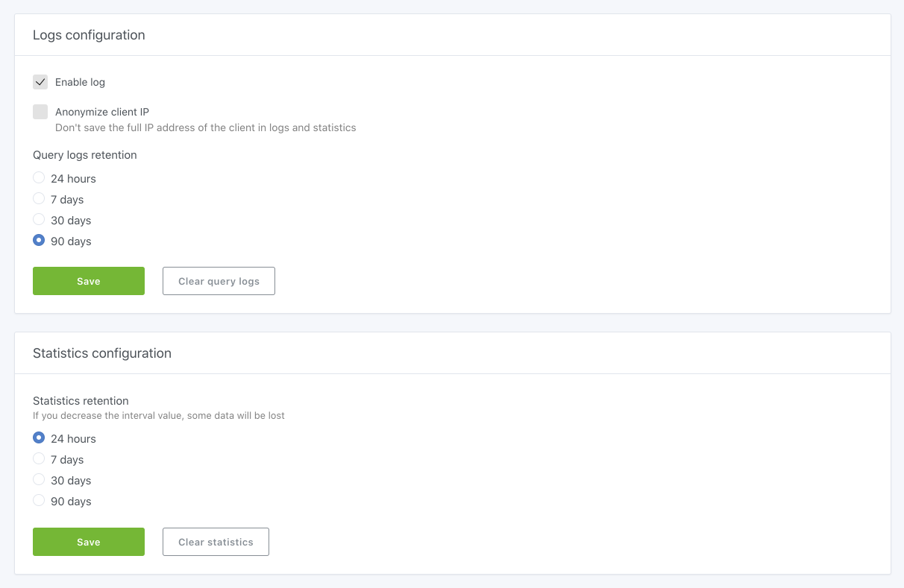Toggle the Enable log checkbox
Image resolution: width=904 pixels, height=588 pixels.
[40, 82]
